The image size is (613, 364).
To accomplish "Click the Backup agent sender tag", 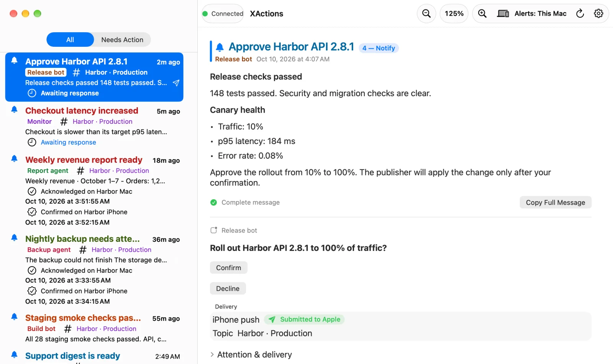I will [49, 250].
